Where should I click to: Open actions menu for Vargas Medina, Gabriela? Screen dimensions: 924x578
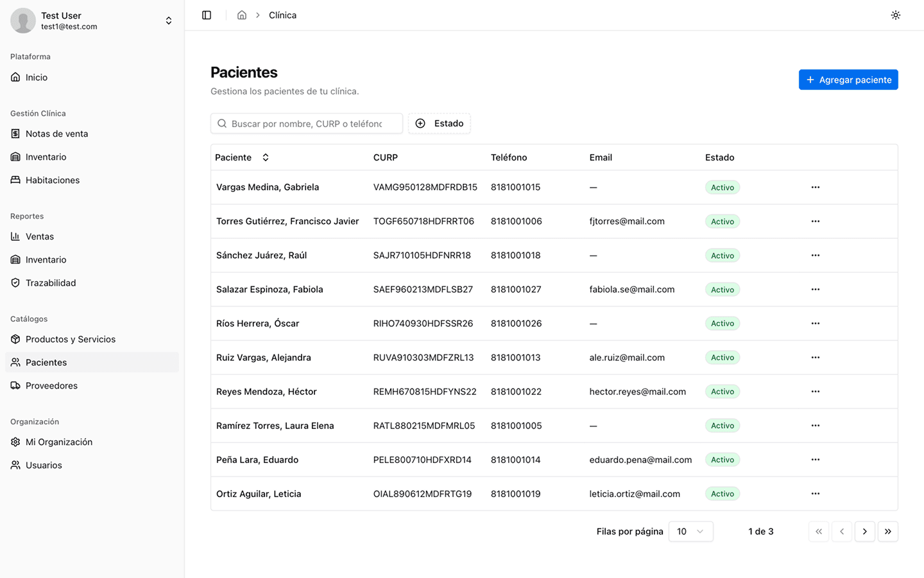pos(815,188)
